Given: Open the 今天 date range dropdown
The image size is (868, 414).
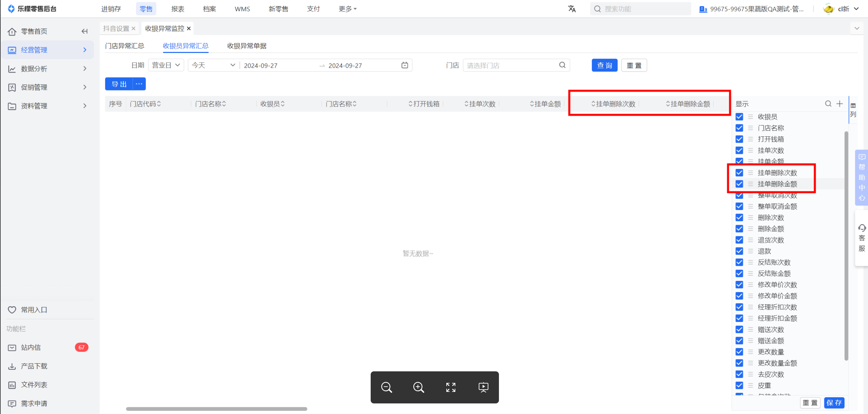Looking at the screenshot, I should [213, 65].
